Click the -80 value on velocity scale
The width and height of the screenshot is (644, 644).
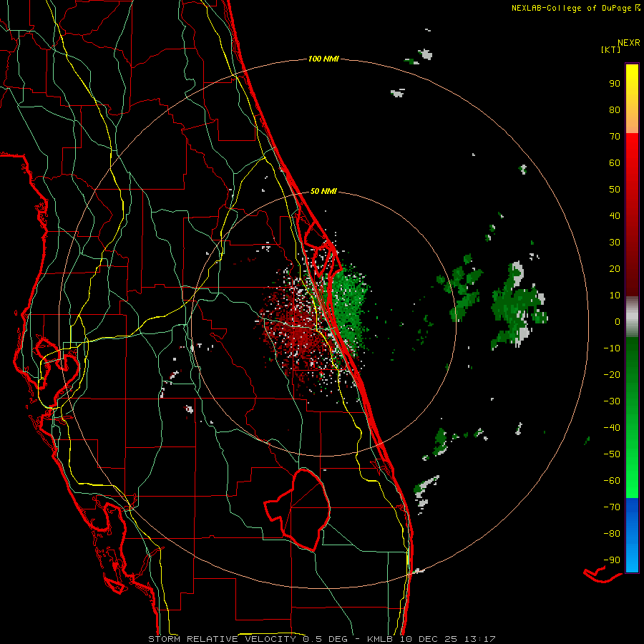click(612, 534)
